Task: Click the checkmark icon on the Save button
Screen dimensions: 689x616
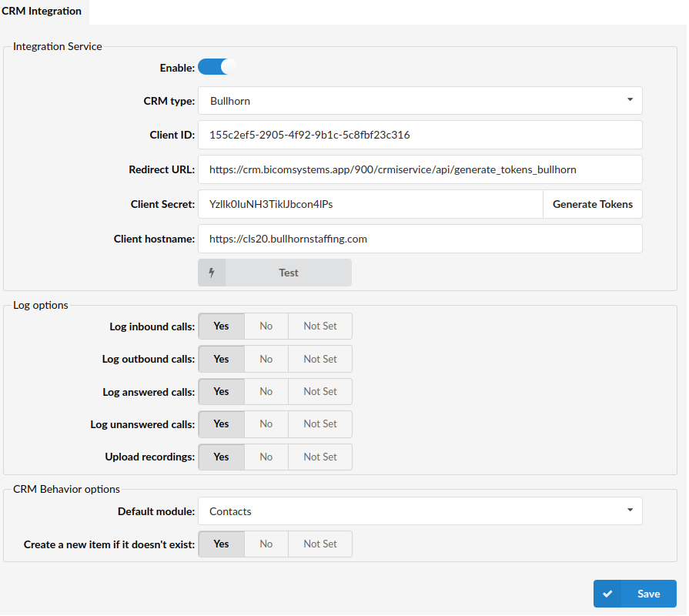Action: pyautogui.click(x=607, y=594)
